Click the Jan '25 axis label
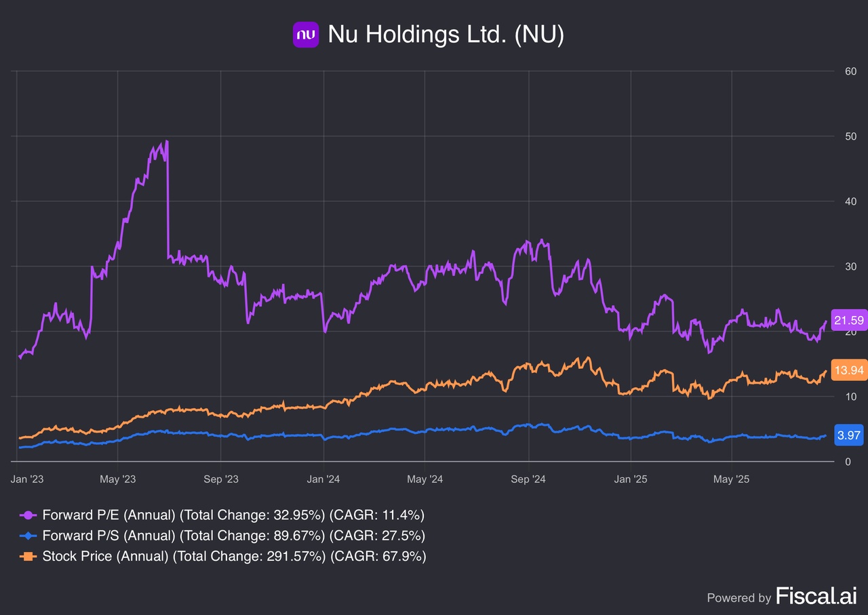This screenshot has width=868, height=615. [x=631, y=479]
